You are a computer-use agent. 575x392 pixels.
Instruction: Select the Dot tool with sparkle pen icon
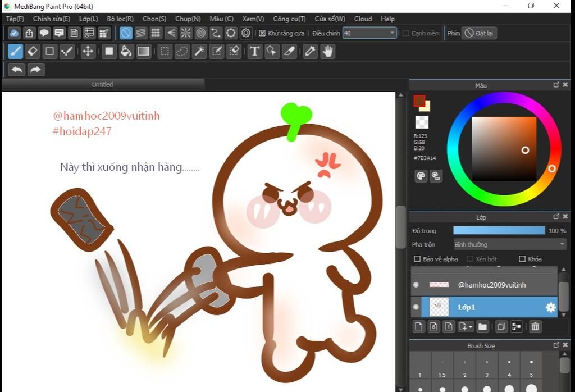[x=67, y=51]
